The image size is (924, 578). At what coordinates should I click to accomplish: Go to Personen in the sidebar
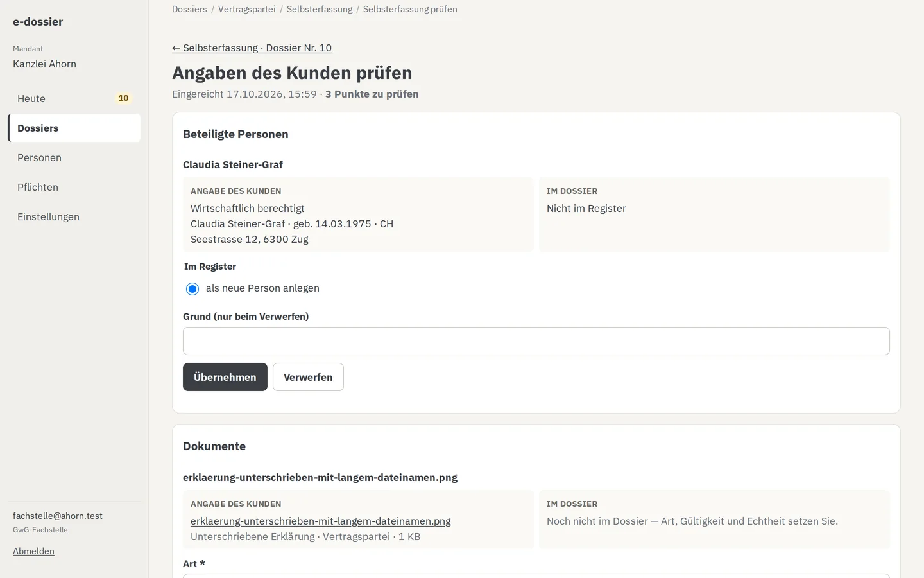[74, 157]
